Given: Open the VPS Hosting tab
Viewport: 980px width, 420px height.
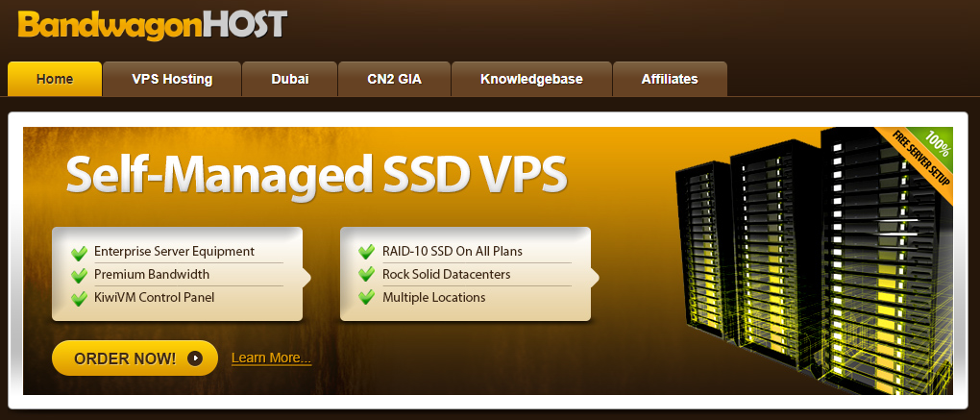Looking at the screenshot, I should pyautogui.click(x=172, y=80).
